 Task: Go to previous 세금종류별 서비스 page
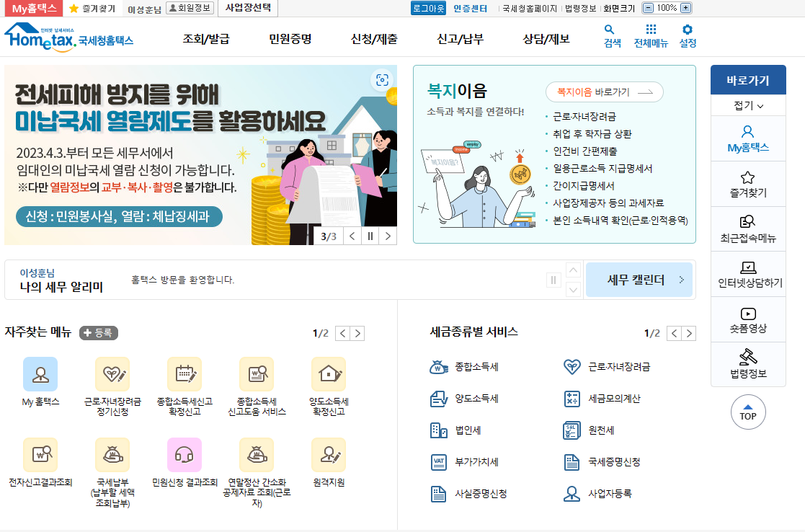coord(674,333)
